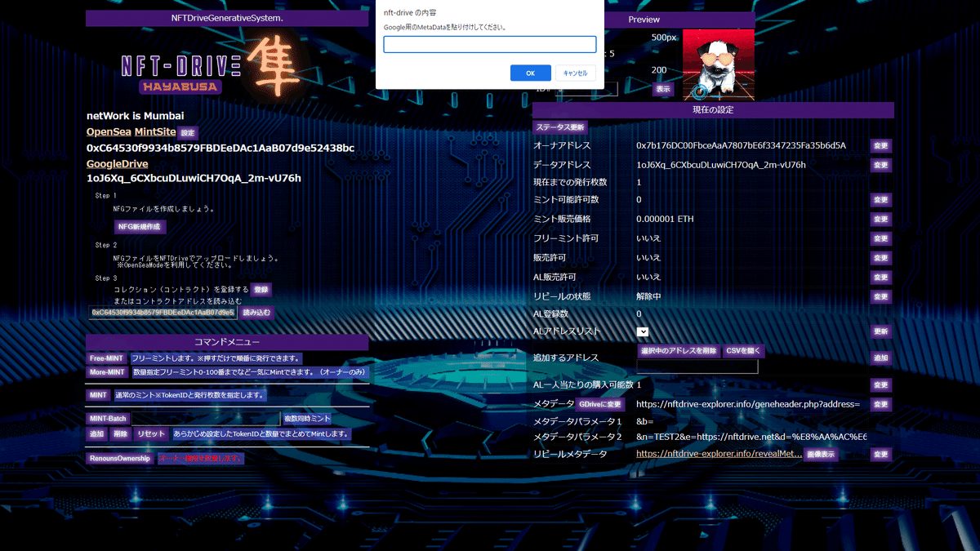Click the コマンドメニュー header bar

coord(227,342)
